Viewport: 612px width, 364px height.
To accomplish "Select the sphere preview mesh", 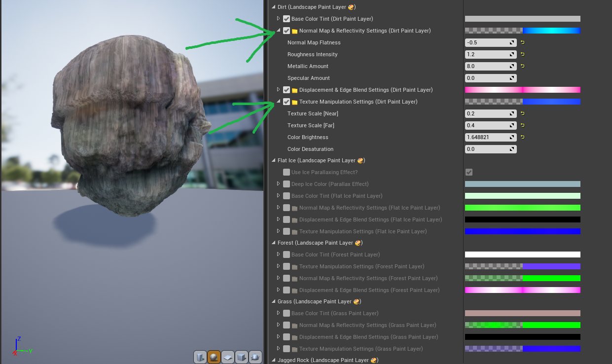I will pyautogui.click(x=214, y=357).
